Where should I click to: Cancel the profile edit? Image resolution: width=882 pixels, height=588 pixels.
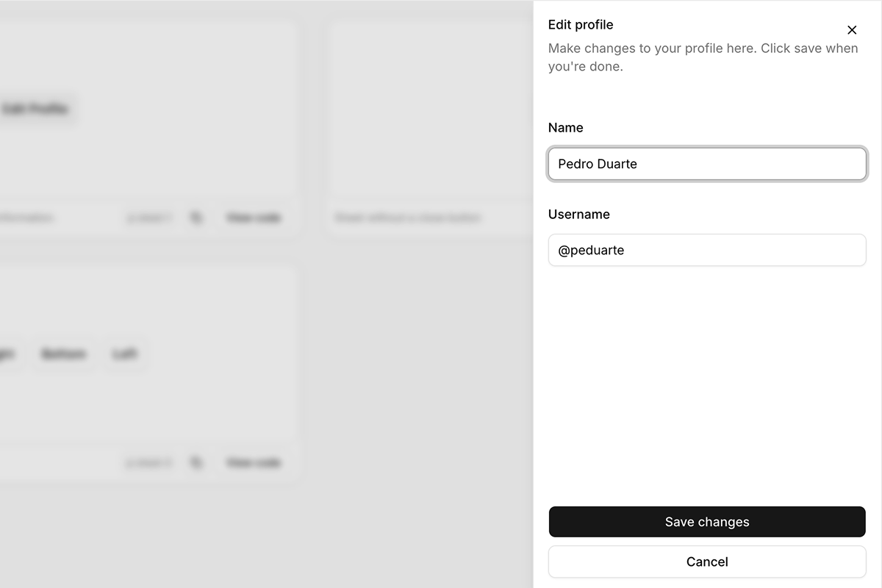coord(707,562)
